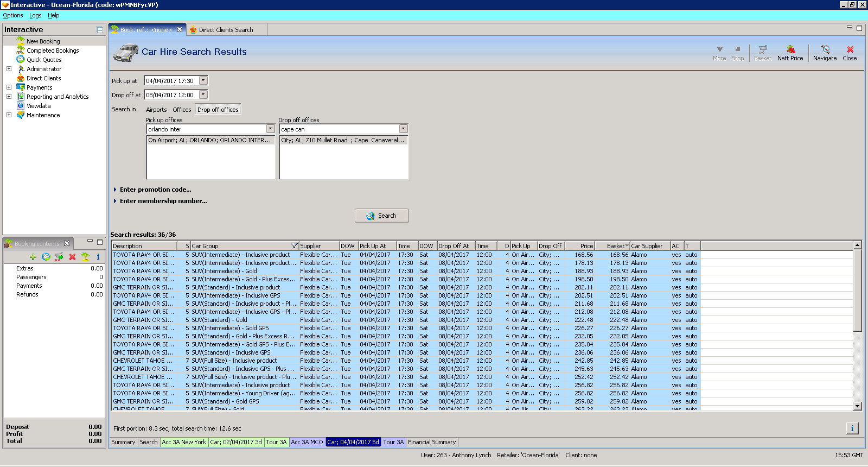
Task: Click the red Close toolbar button
Action: [x=850, y=53]
